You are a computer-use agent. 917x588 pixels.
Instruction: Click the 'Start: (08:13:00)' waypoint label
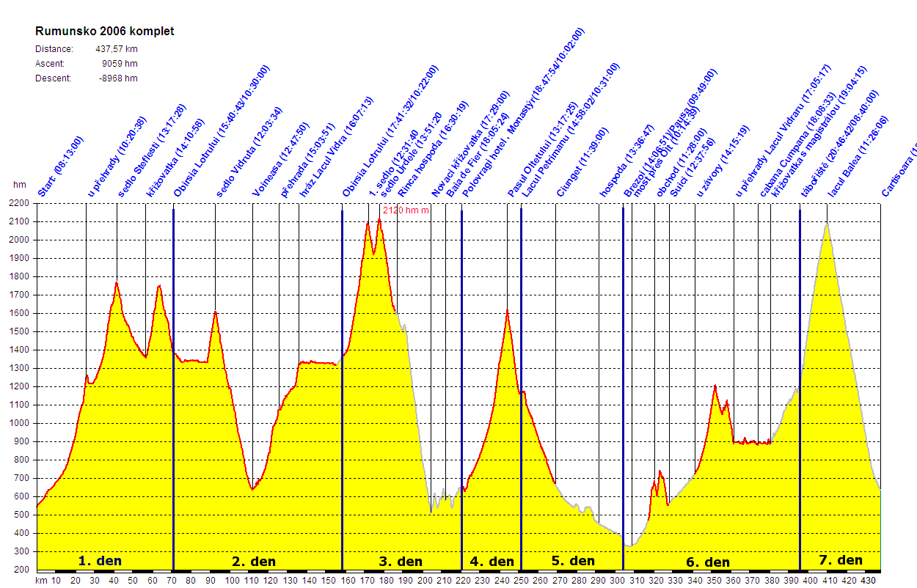60,167
